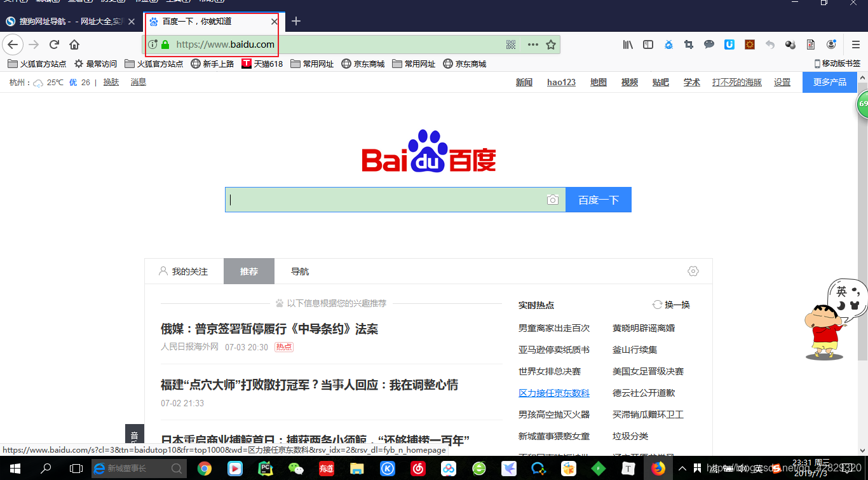Screen dimensions: 868x480
Task: Open the 打不死的海豚 account link
Action: pyautogui.click(x=737, y=82)
